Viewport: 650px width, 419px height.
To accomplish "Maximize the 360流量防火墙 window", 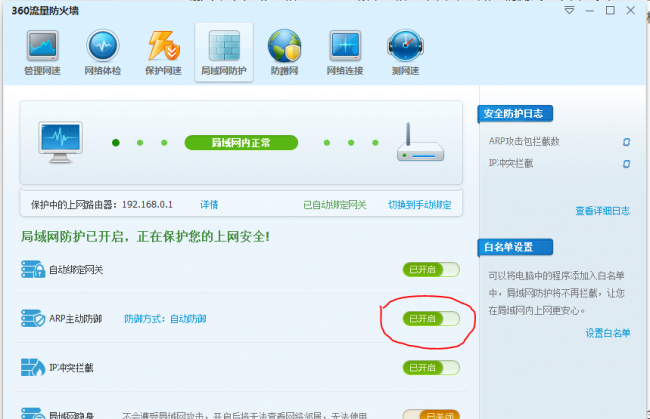I will tap(610, 10).
